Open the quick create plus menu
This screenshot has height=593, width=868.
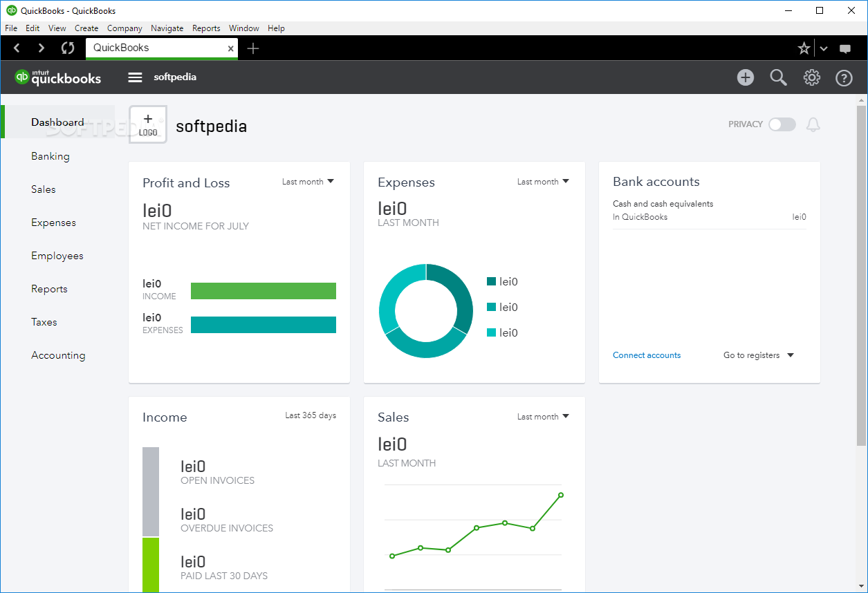pos(745,77)
